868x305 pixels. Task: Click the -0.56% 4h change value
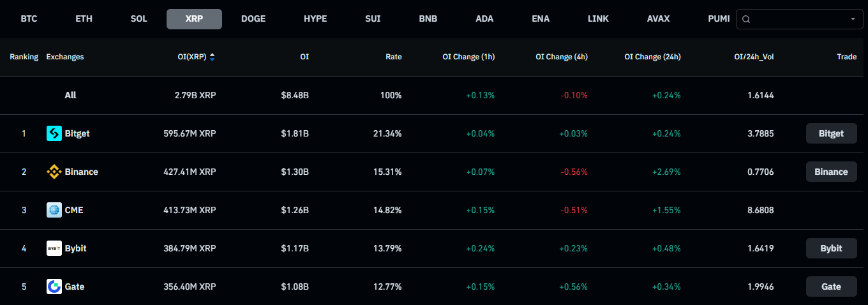574,172
